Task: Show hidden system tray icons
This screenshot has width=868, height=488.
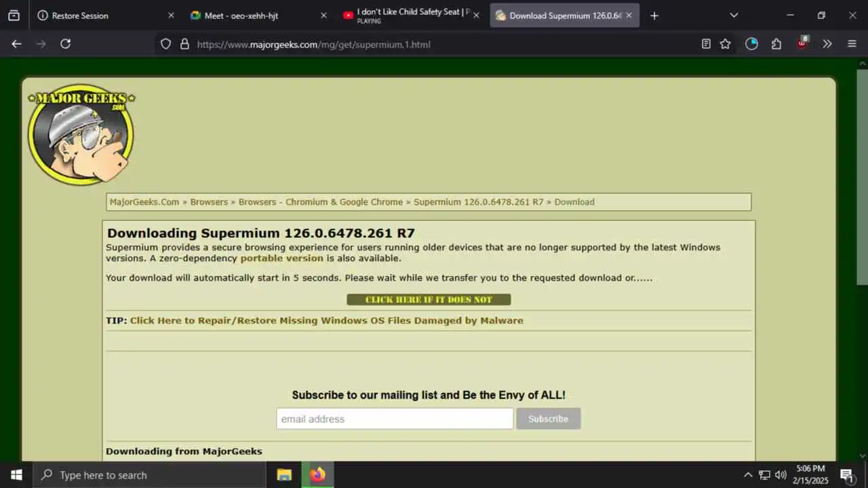Action: point(748,475)
